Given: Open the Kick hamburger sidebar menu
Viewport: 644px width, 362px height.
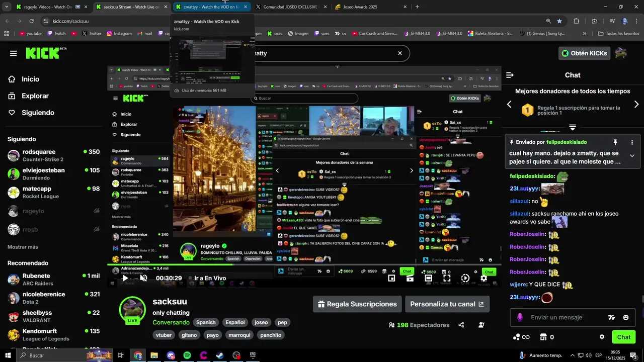Looking at the screenshot, I should point(13,53).
